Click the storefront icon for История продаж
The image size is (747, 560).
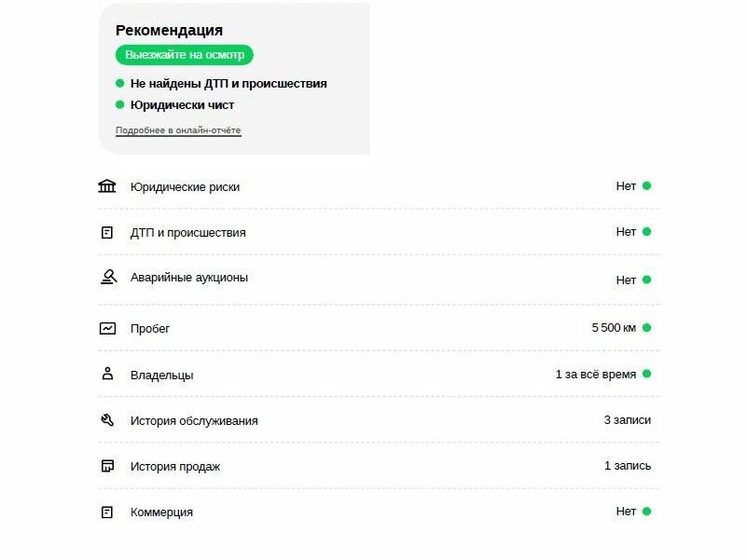tap(107, 466)
